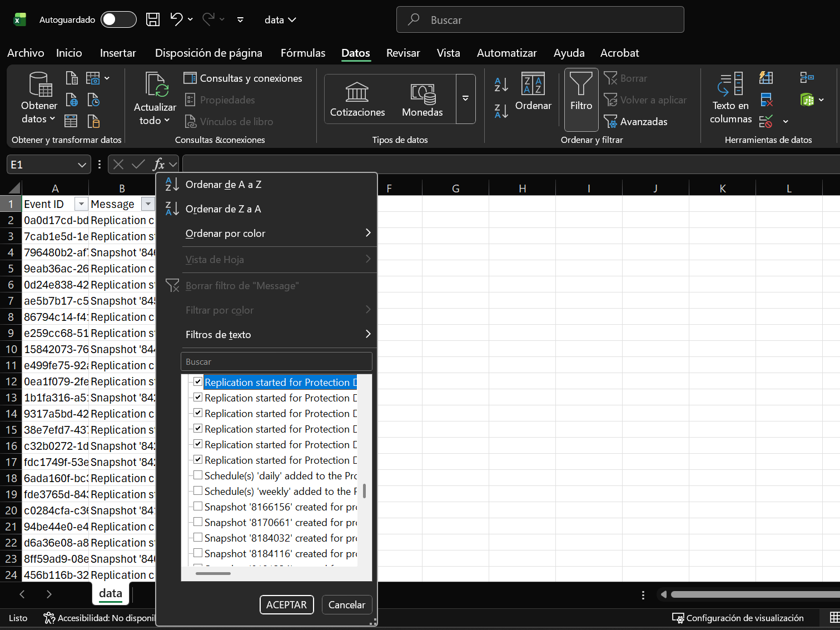Image resolution: width=840 pixels, height=630 pixels.
Task: Check the Snapshot '8166156' checkbox
Action: tap(198, 507)
